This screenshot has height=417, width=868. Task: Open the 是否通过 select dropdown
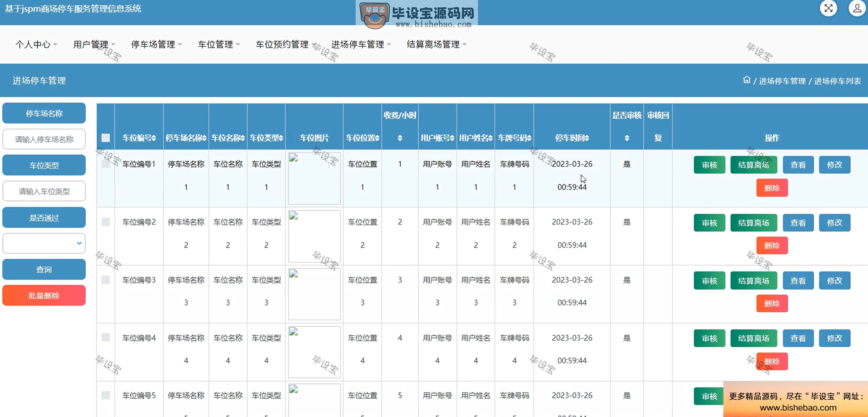click(x=44, y=243)
